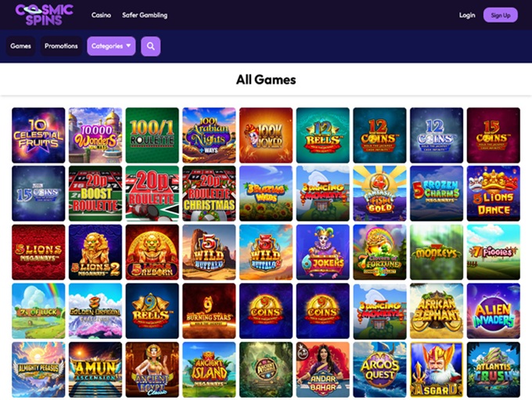532x400 pixels.
Task: Go to the Safer Gambling page
Action: [x=145, y=15]
